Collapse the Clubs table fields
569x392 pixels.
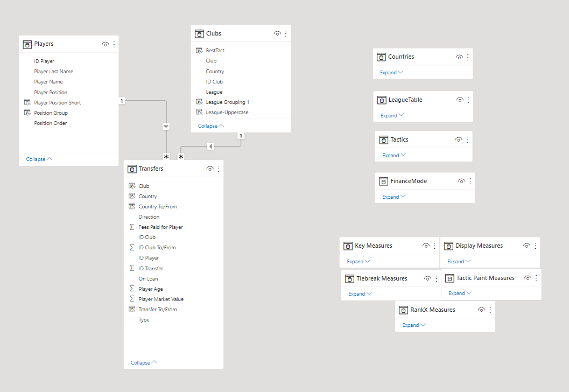tap(211, 125)
